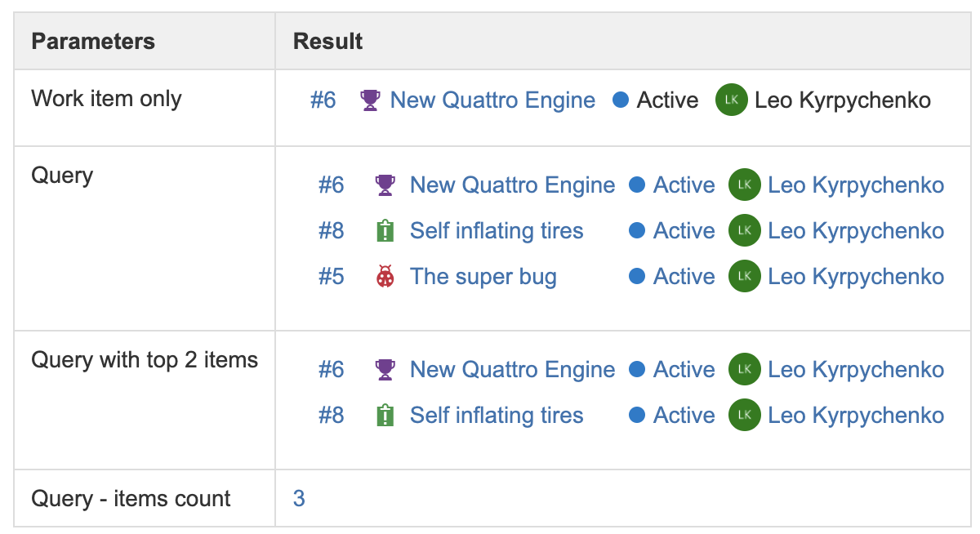Image resolution: width=980 pixels, height=534 pixels.
Task: Select the Result column header
Action: tap(327, 41)
